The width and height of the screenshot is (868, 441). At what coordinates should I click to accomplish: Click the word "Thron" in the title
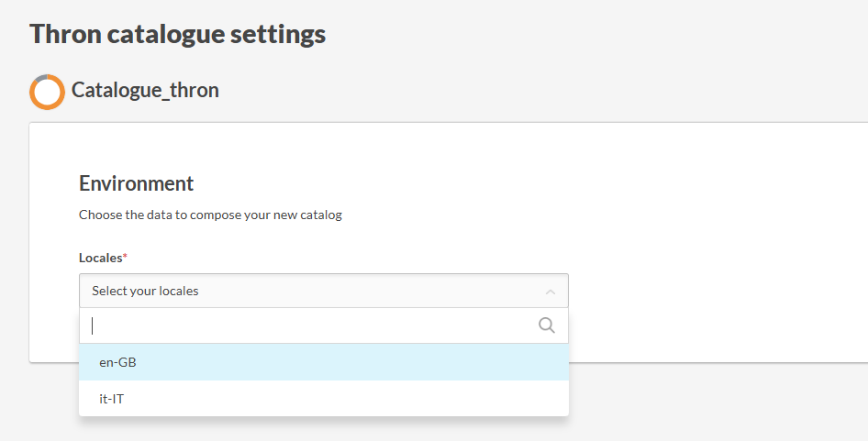pyautogui.click(x=64, y=34)
